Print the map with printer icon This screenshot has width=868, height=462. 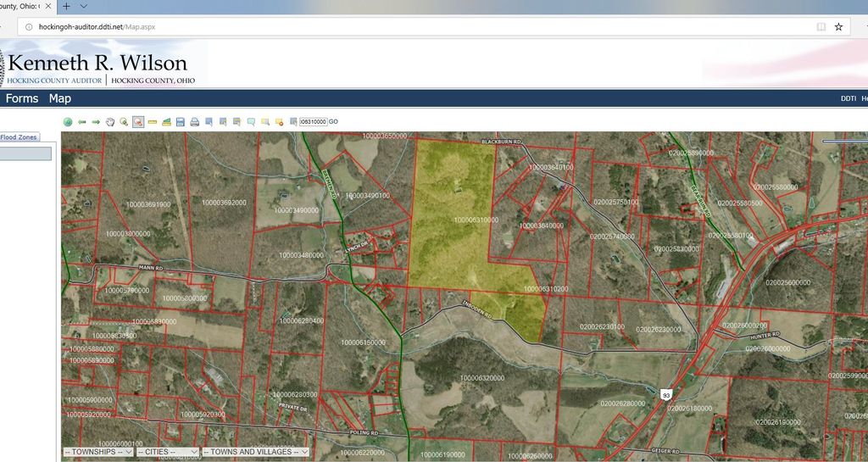195,122
